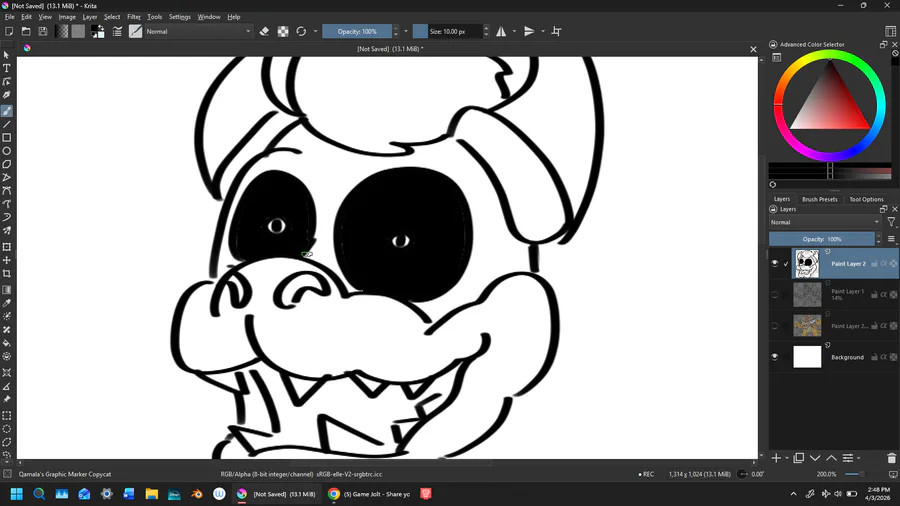Adjust the layer Opacity slider
Image resolution: width=900 pixels, height=506 pixels.
pos(822,239)
